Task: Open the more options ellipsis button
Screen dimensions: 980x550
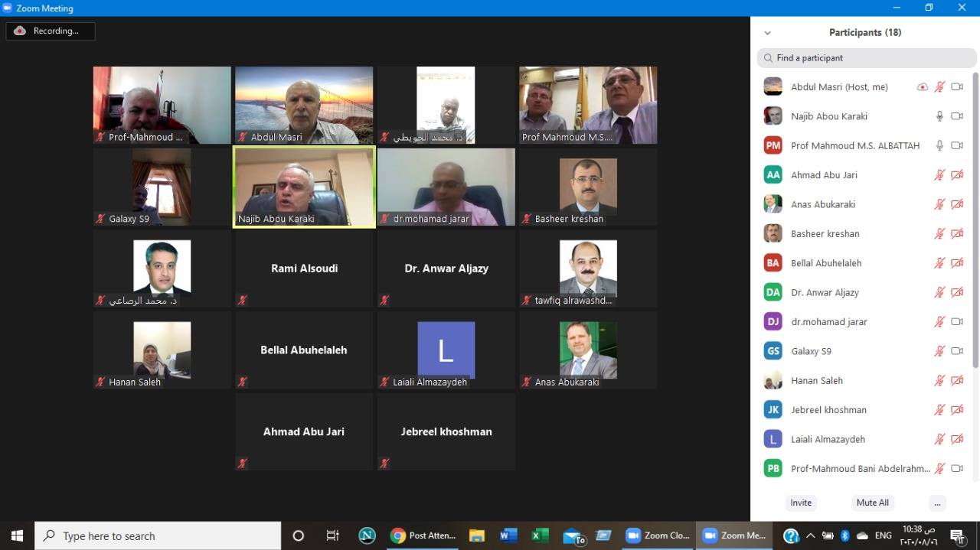Action: coord(937,503)
